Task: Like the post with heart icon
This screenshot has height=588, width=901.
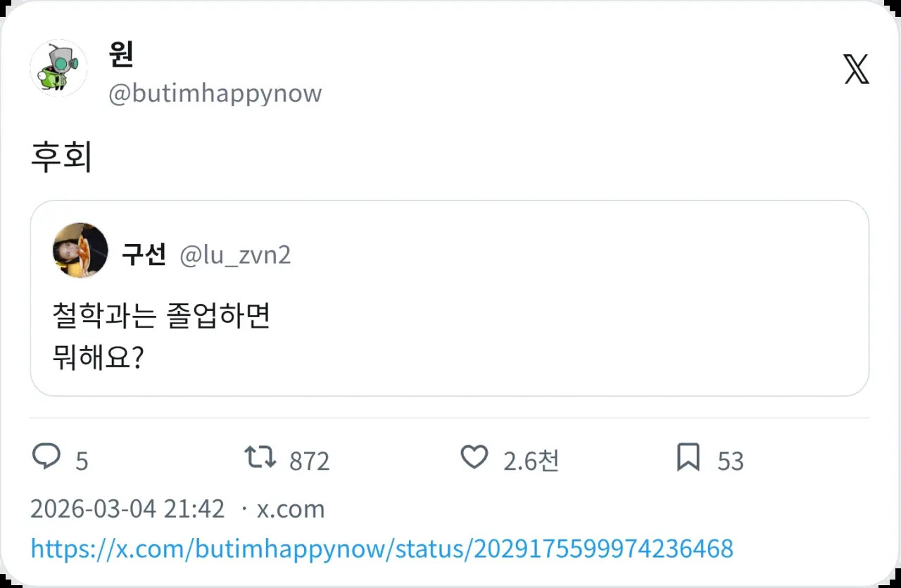Action: pyautogui.click(x=474, y=458)
